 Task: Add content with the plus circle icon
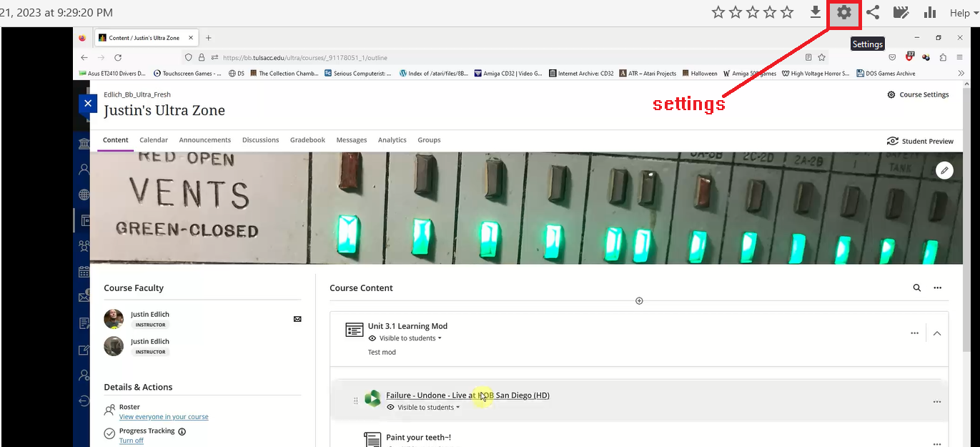coord(639,300)
